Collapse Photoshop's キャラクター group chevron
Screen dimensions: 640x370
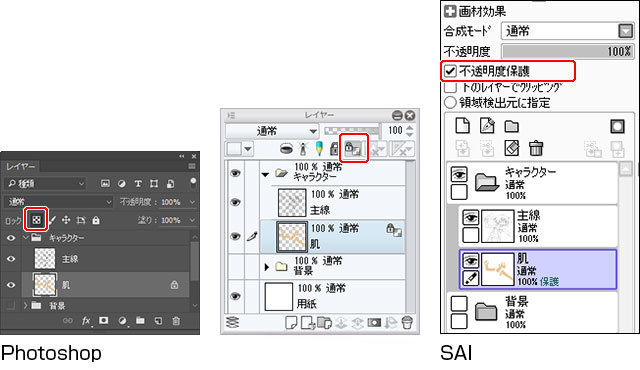tap(26, 237)
